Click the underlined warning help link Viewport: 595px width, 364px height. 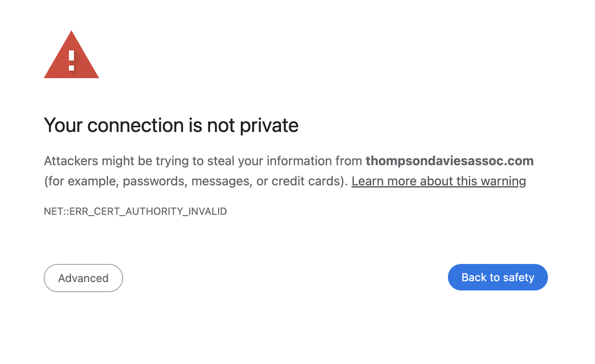[x=439, y=181]
